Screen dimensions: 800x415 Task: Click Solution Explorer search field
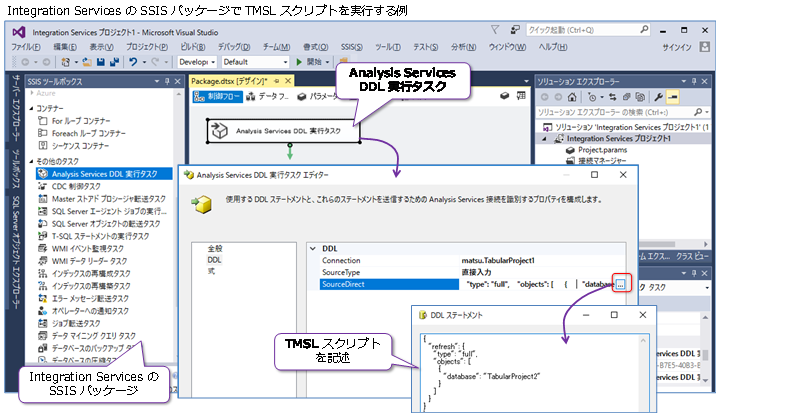tap(623, 112)
